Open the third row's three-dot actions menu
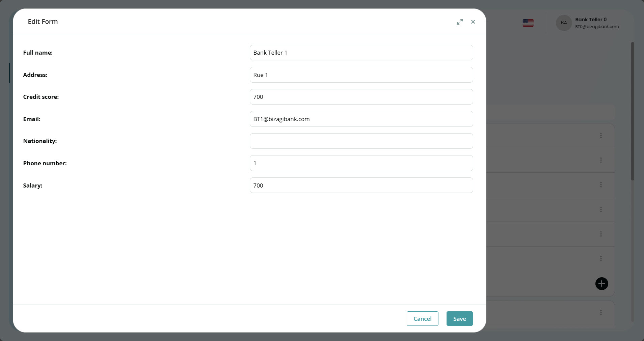Viewport: 644px width, 341px height. [602, 184]
